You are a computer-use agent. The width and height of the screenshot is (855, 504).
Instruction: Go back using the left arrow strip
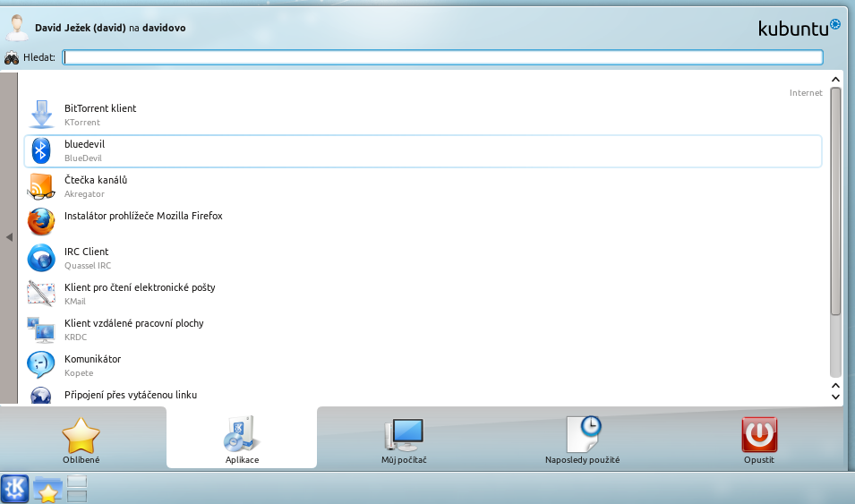tap(9, 237)
